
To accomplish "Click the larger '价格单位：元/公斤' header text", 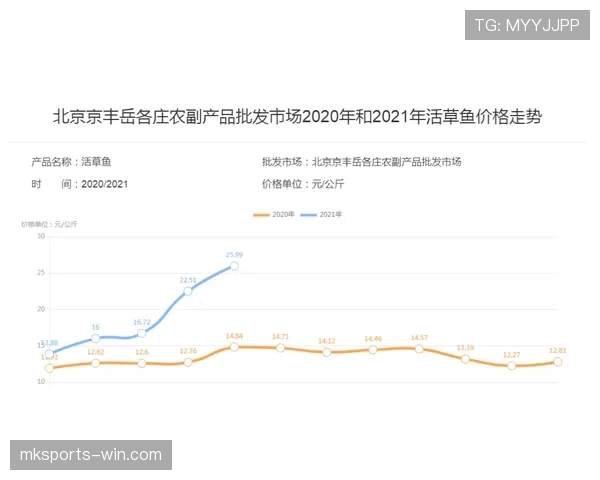I will [303, 184].
